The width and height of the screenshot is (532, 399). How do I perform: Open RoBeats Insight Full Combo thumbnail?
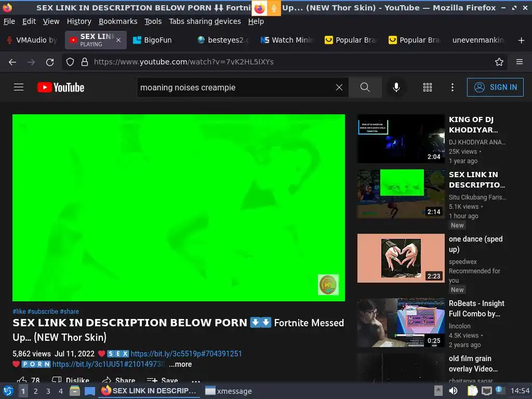(x=401, y=323)
